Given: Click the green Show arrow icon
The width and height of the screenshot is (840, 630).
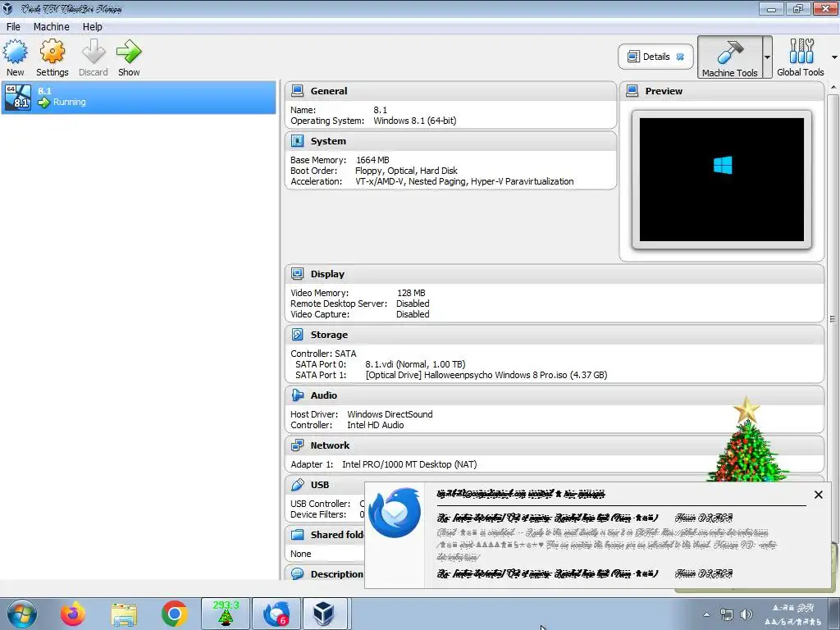Looking at the screenshot, I should tap(129, 52).
